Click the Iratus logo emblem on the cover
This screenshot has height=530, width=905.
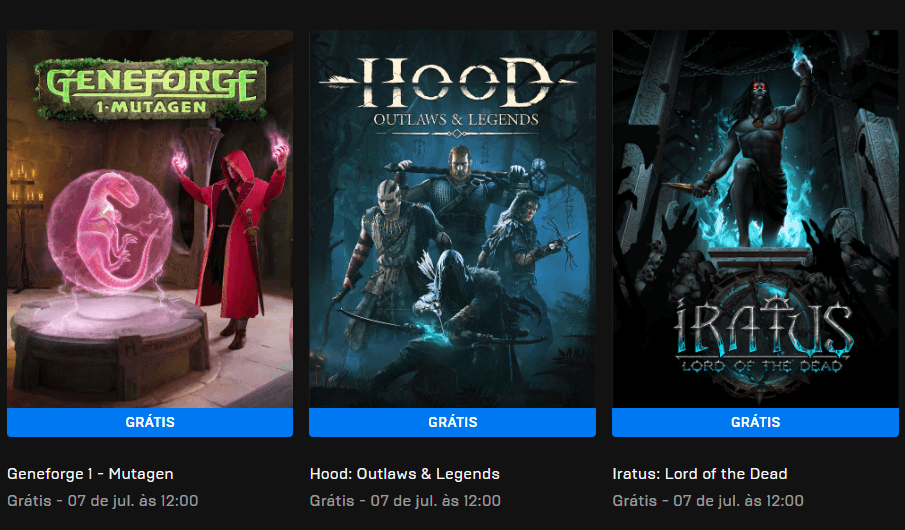coord(763,335)
